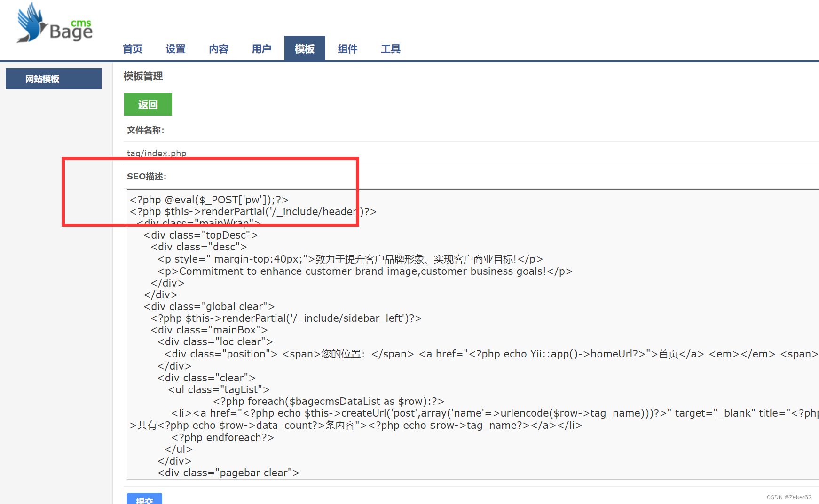Click the php endforeach line
The image size is (819, 504).
[x=223, y=437]
